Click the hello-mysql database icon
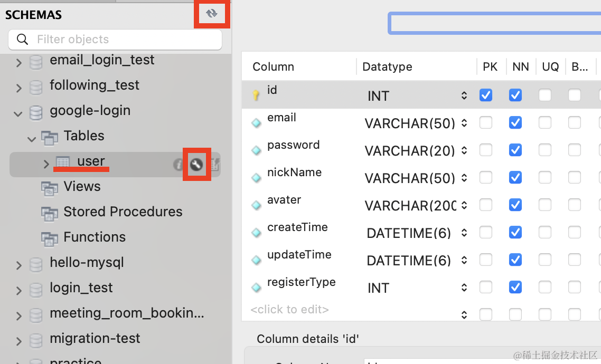Screen dimensions: 601x364 click(36, 263)
